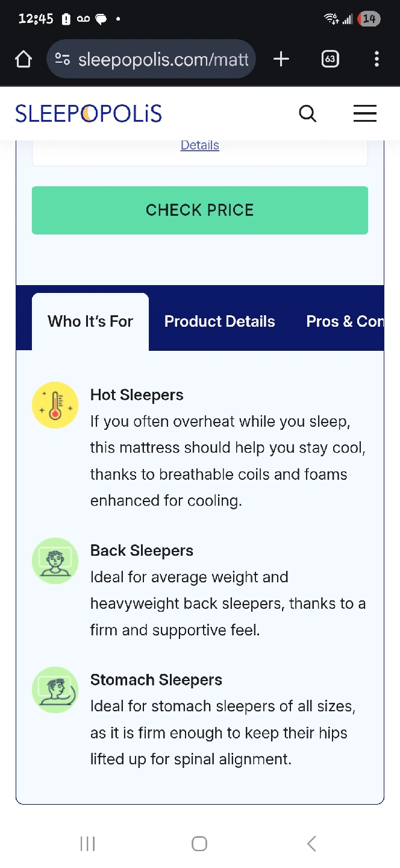
Task: Tap the Back Sleepers icon
Action: pos(55,561)
